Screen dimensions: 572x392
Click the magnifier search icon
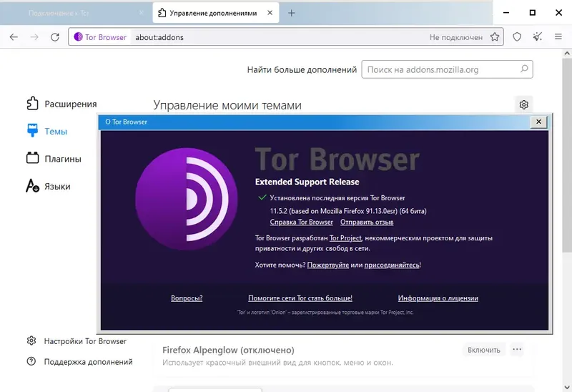(x=524, y=69)
